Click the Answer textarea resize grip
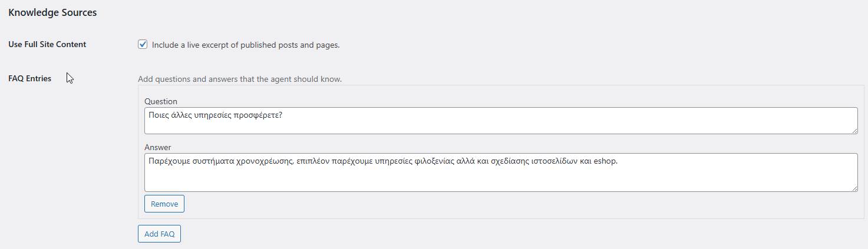The height and width of the screenshot is (249, 868). pos(854,188)
